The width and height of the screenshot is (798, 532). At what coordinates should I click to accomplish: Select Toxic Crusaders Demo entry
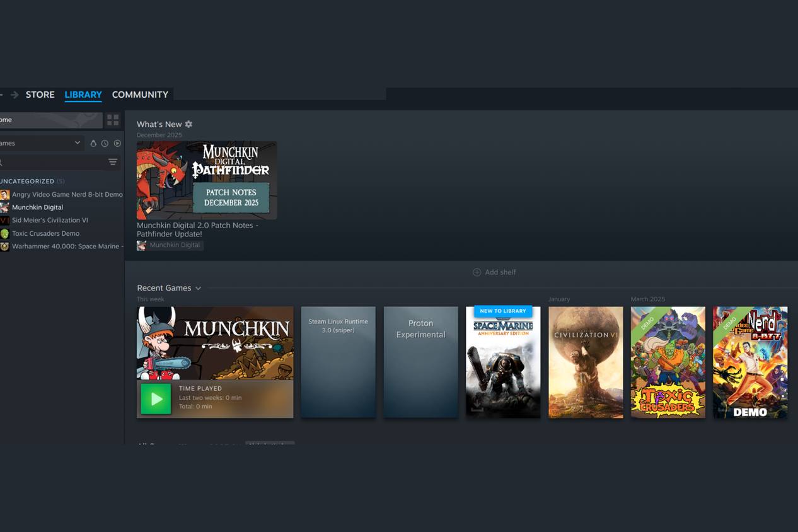click(x=45, y=234)
